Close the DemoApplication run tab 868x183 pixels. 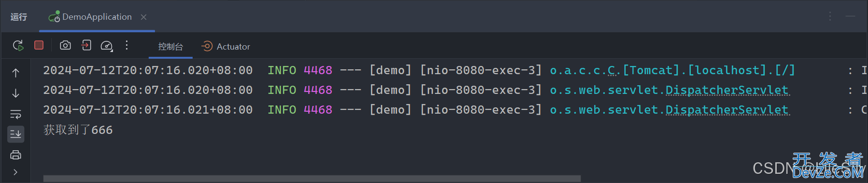point(143,17)
